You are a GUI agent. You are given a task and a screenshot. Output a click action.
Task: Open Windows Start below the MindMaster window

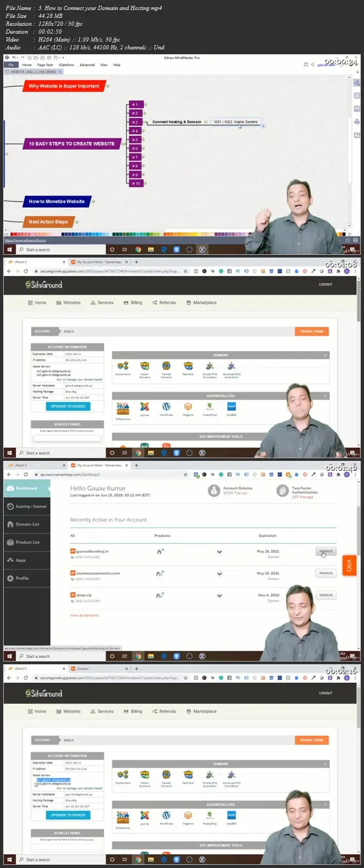point(9,250)
